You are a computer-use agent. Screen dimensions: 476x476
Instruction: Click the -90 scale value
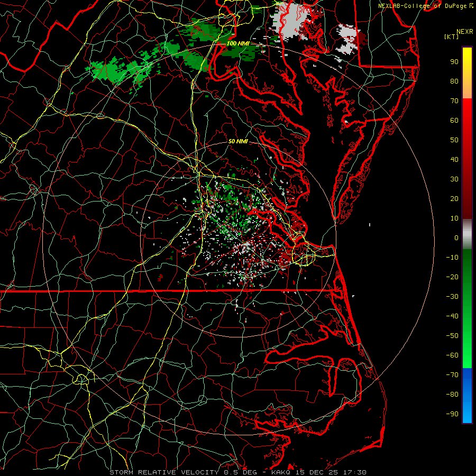452,414
